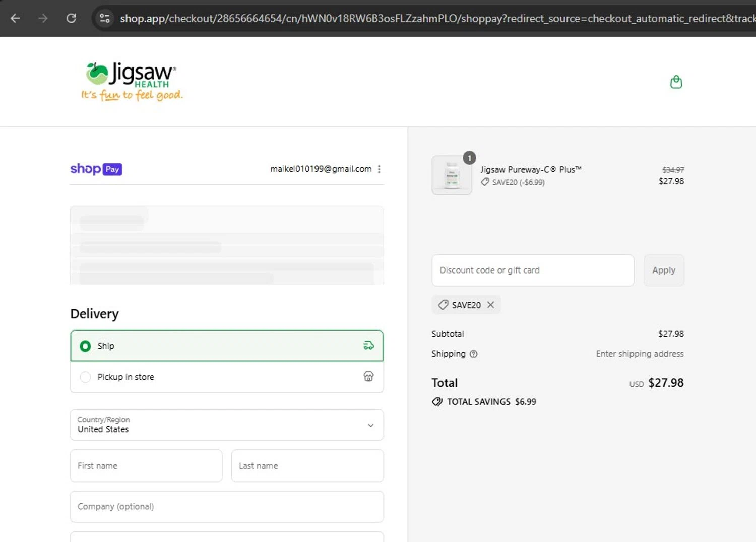The image size is (756, 542).
Task: Click the shipping truck icon
Action: pyautogui.click(x=368, y=345)
